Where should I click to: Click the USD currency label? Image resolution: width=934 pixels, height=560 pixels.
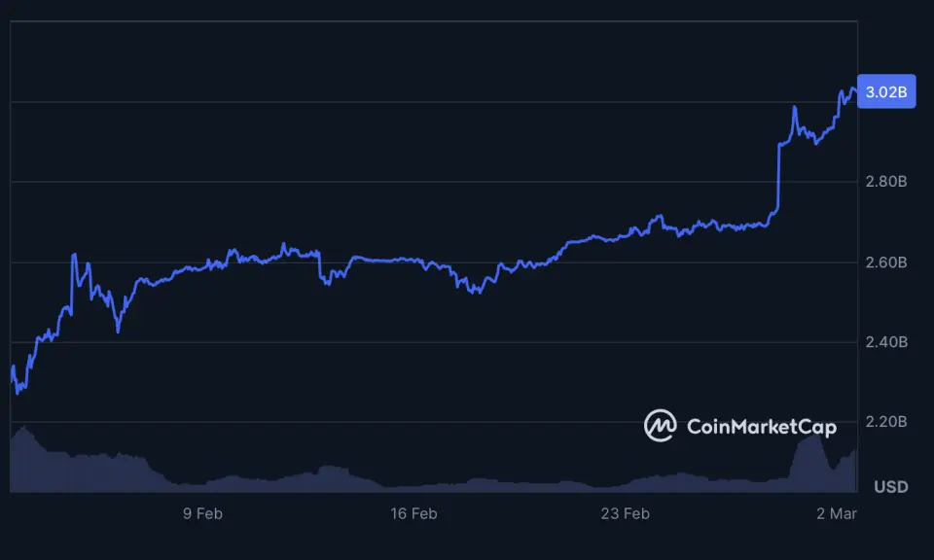[891, 486]
